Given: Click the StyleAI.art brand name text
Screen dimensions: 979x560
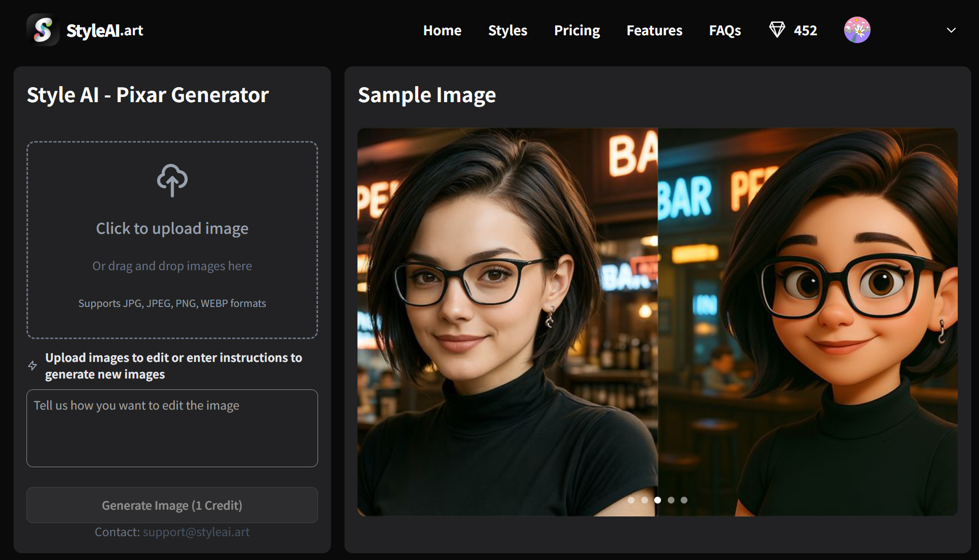Looking at the screenshot, I should pyautogui.click(x=105, y=31).
